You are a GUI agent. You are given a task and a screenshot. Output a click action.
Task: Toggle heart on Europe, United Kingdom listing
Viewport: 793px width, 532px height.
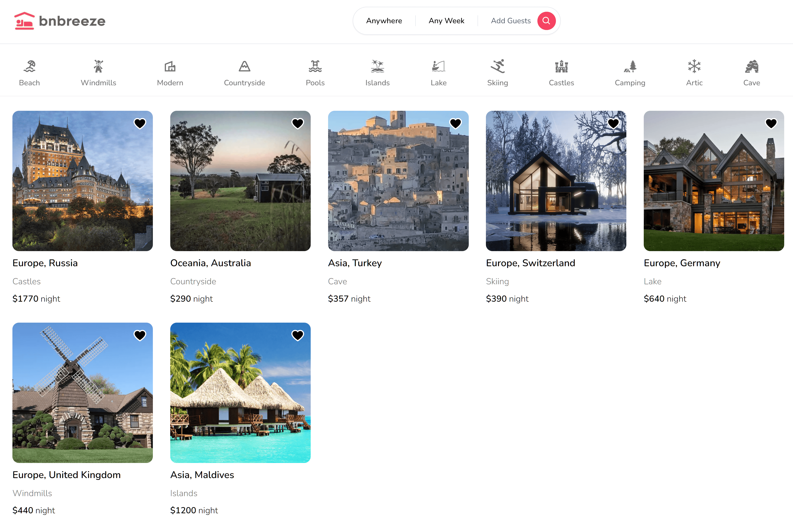click(x=140, y=335)
